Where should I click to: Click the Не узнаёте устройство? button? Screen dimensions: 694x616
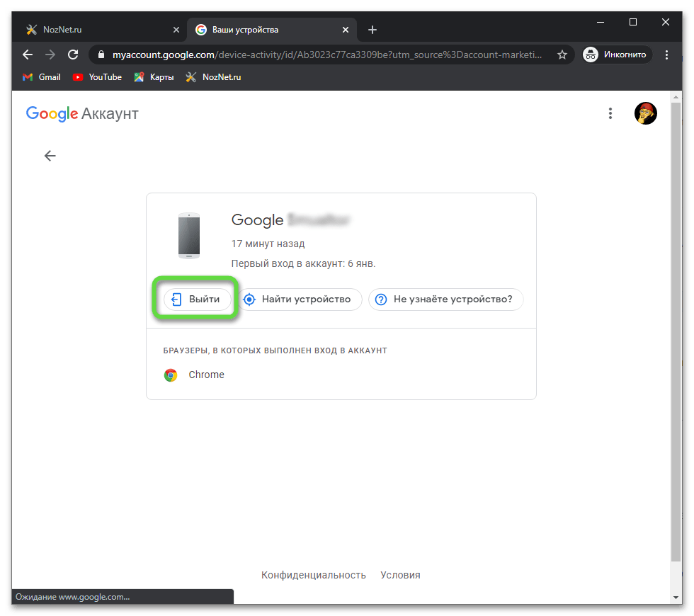(445, 300)
